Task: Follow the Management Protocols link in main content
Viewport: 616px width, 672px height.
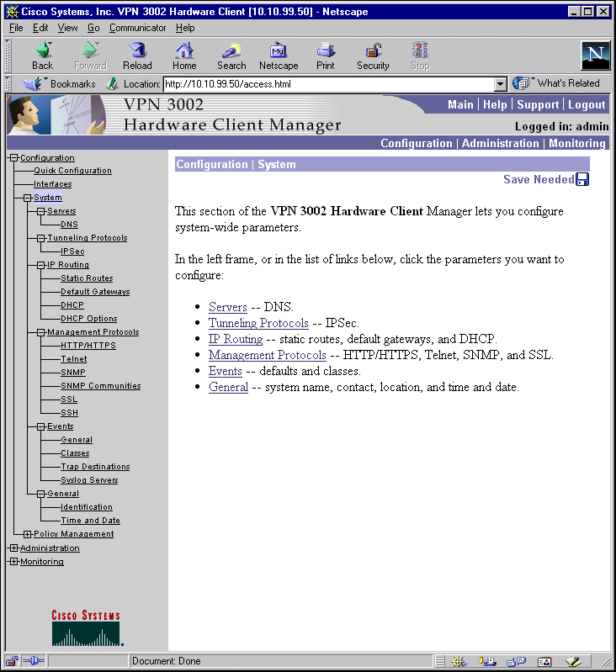Action: point(267,355)
